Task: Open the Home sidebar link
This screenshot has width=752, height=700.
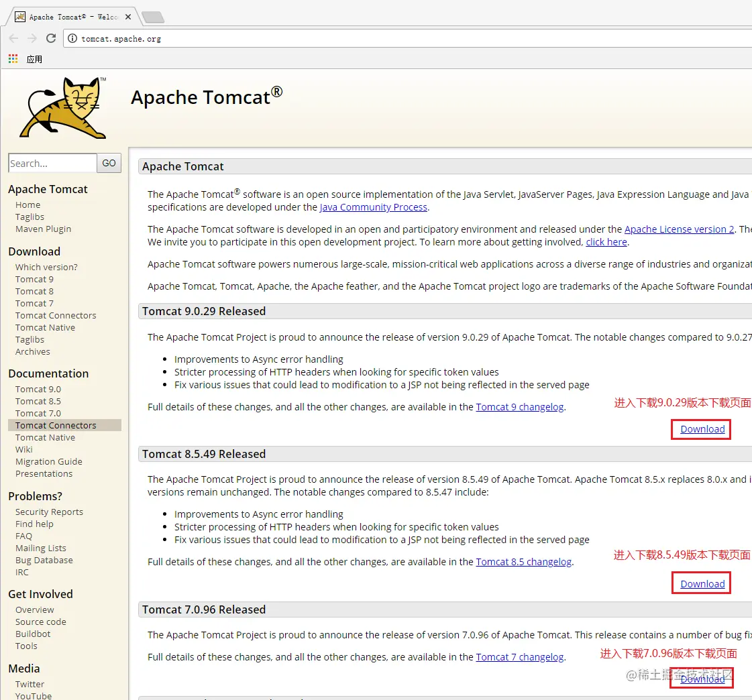Action: pyautogui.click(x=28, y=205)
